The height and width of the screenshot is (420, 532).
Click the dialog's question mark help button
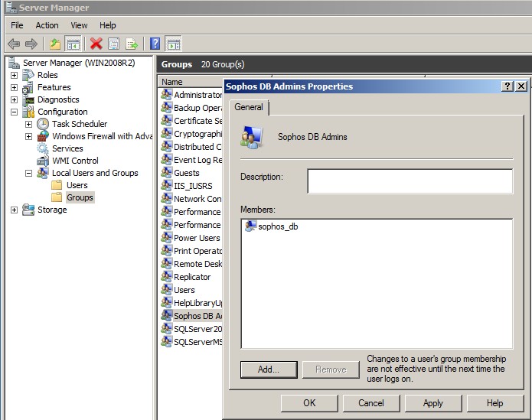tap(508, 86)
